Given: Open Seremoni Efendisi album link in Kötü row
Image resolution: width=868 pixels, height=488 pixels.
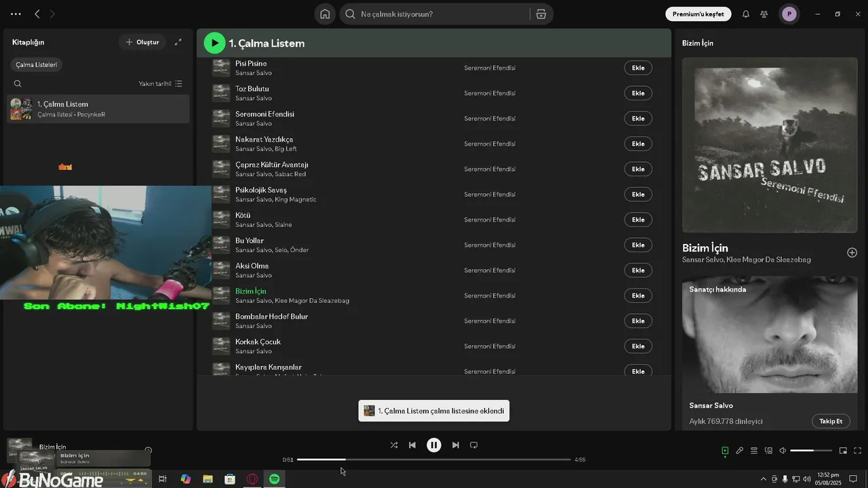Looking at the screenshot, I should pyautogui.click(x=490, y=220).
